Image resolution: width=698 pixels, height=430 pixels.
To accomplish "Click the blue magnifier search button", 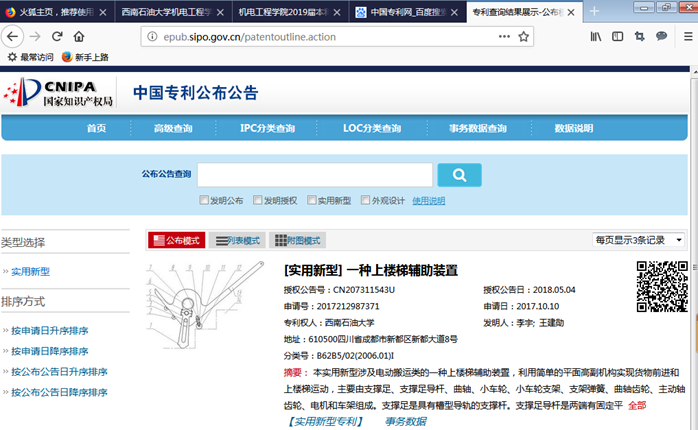I will [x=460, y=175].
